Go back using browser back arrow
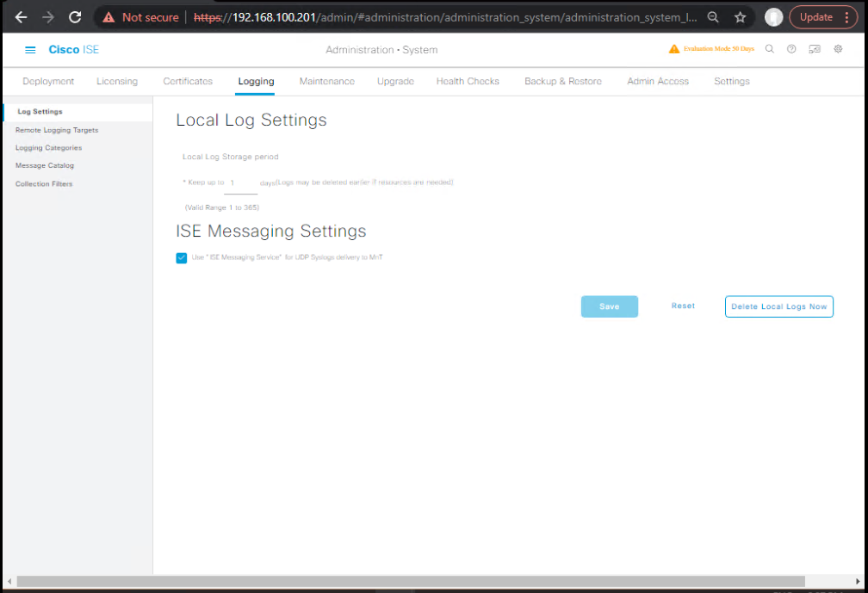 tap(22, 17)
